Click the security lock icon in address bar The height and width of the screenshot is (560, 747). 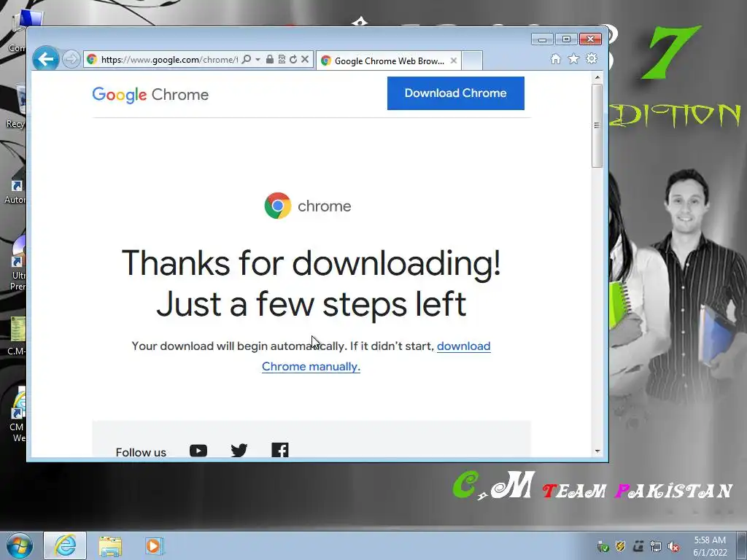coord(270,60)
